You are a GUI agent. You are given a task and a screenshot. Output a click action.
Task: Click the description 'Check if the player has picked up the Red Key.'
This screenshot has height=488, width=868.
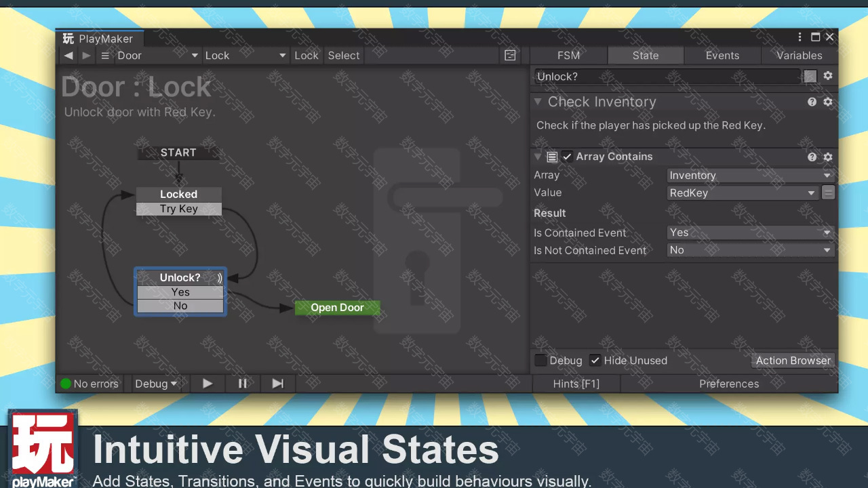point(651,125)
